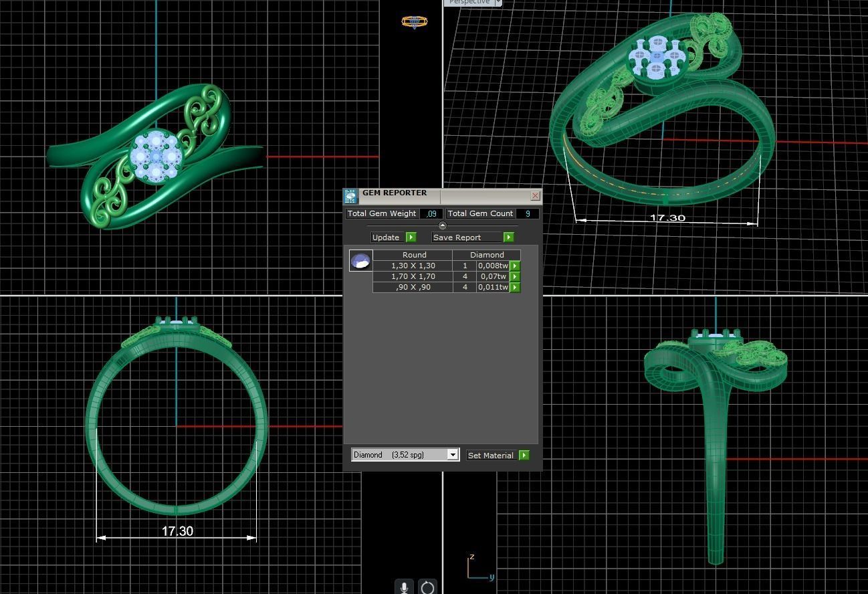This screenshot has height=594, width=868.
Task: Click the 17.30 dimension in front view
Action: coord(177,531)
